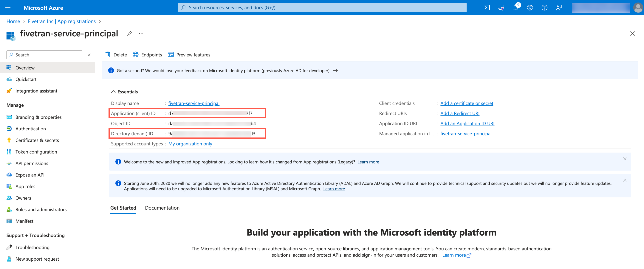Close the app registration blade
This screenshot has width=644, height=269.
tap(632, 33)
